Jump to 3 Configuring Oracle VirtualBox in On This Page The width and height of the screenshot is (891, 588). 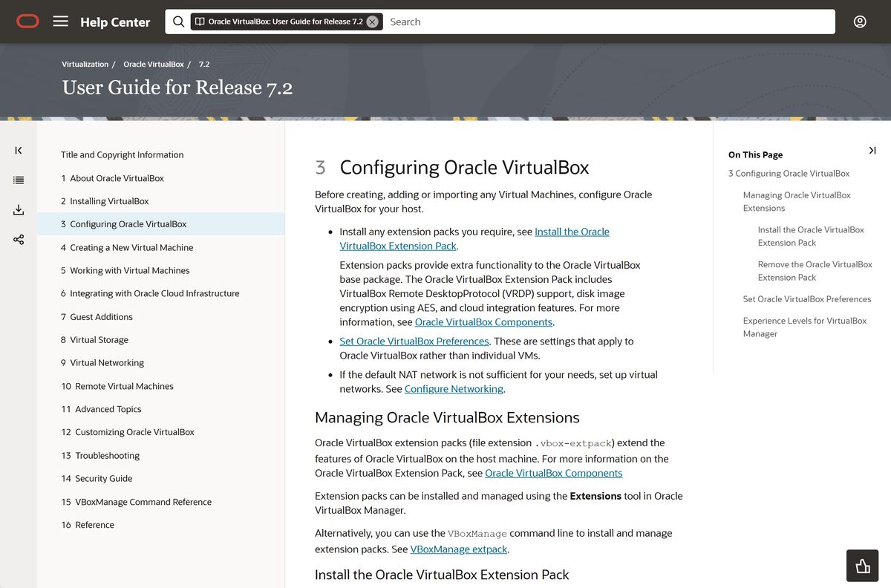(x=789, y=173)
